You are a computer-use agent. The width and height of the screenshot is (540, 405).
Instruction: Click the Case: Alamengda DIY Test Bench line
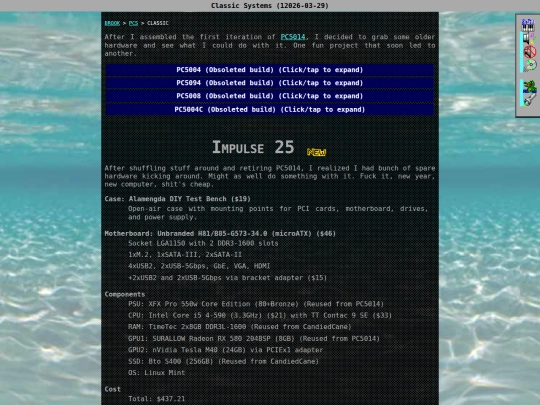178,199
